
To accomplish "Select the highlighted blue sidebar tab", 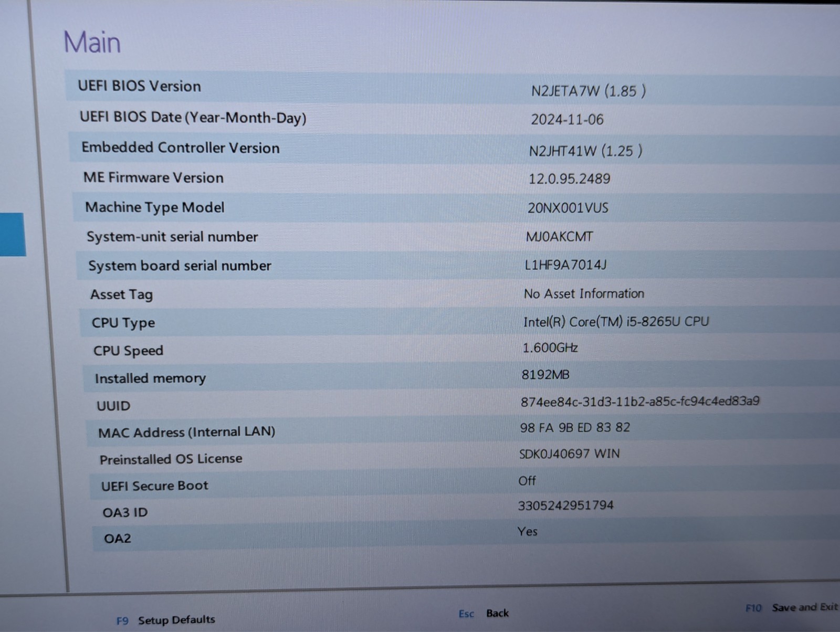I will pos(13,234).
